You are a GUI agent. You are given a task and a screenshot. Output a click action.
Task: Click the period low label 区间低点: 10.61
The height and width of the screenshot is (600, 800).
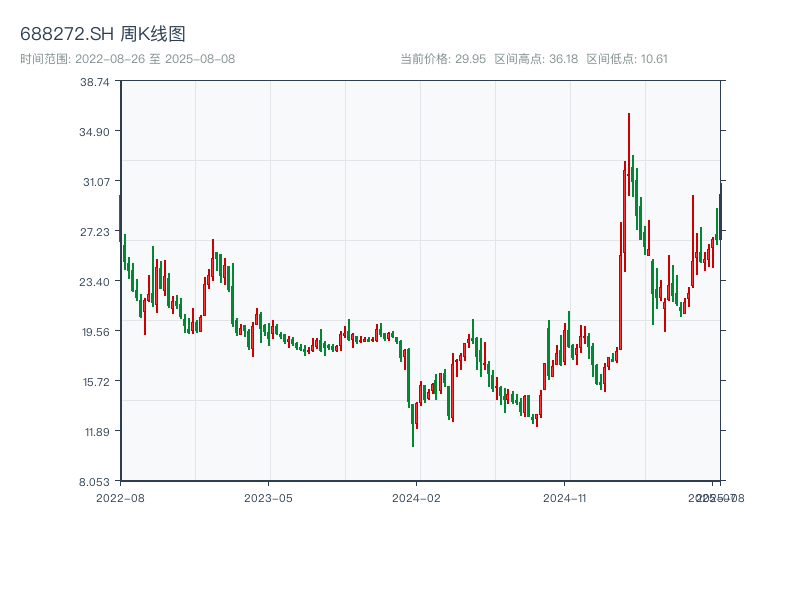pos(627,59)
